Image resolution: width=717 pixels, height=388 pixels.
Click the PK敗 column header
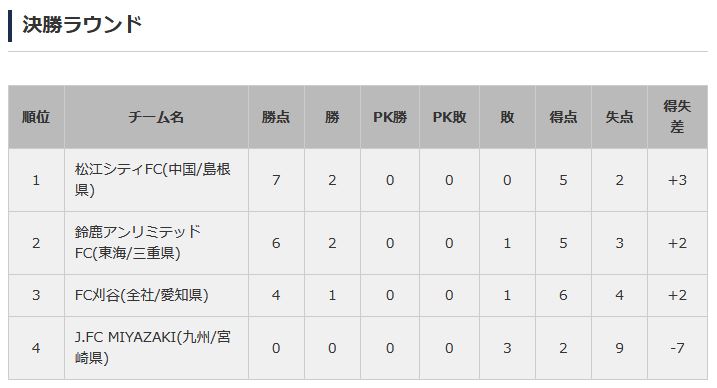[449, 117]
